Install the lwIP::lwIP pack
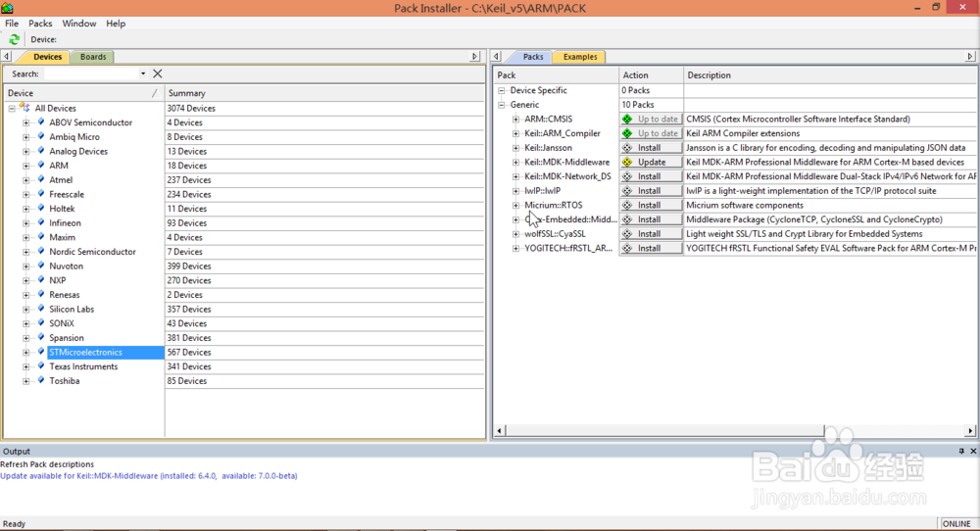The height and width of the screenshot is (531, 980). pyautogui.click(x=651, y=191)
